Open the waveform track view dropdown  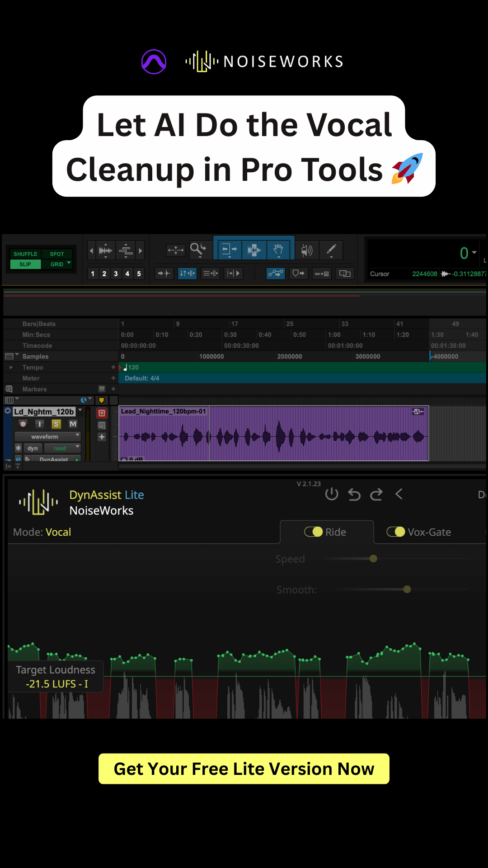47,437
